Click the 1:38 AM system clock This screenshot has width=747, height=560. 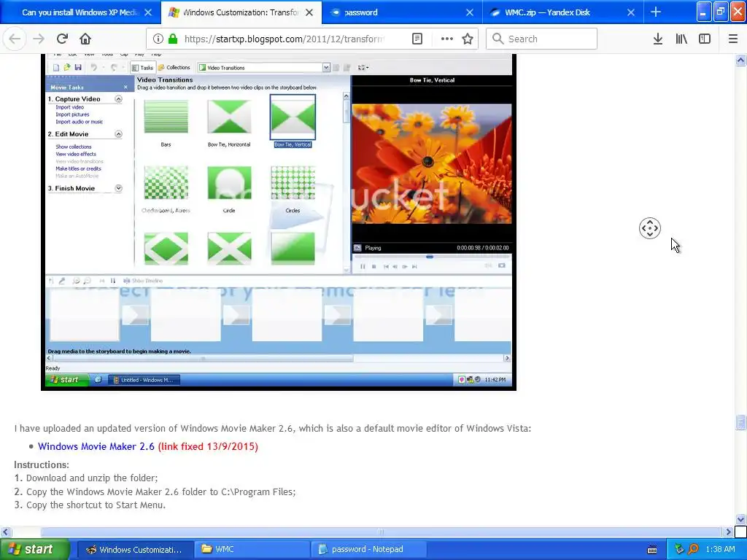point(720,549)
